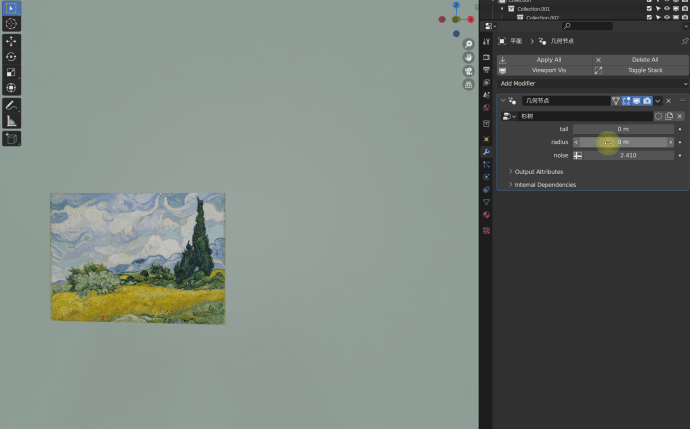Uncheck Collection.001 exclude checkbox
The width and height of the screenshot is (690, 429).
tap(650, 9)
